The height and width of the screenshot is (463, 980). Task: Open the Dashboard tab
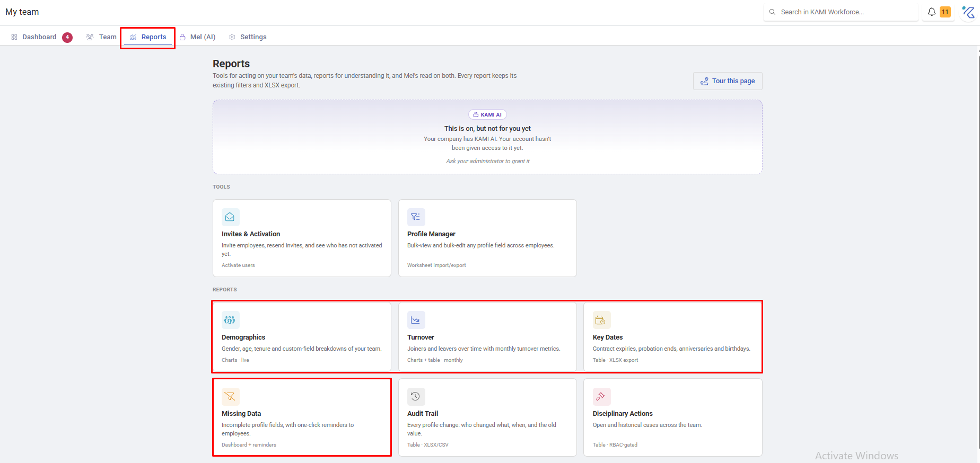[x=41, y=37]
